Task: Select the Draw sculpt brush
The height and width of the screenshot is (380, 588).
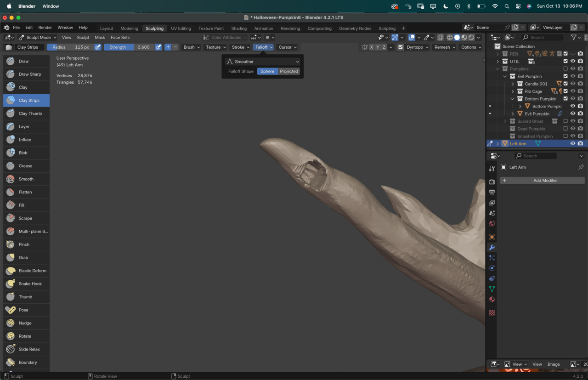Action: 27,61
